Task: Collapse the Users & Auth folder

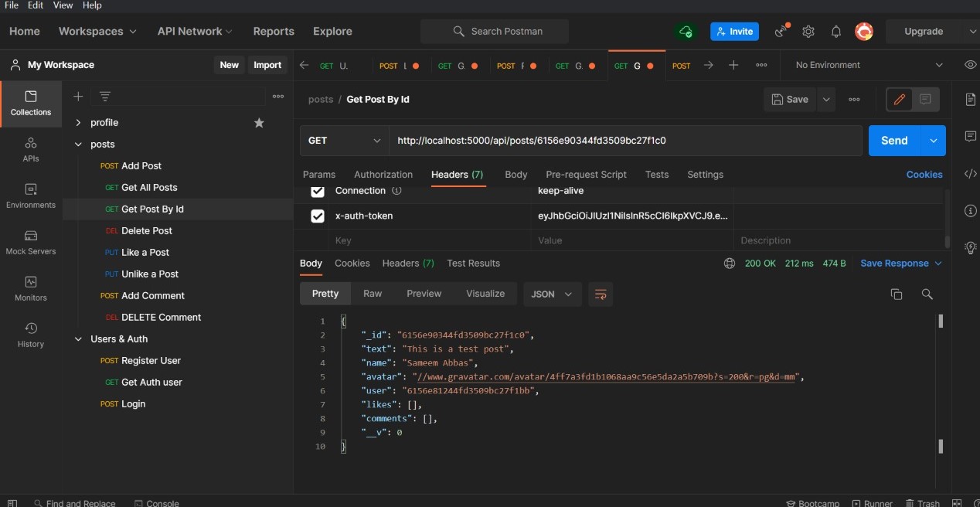Action: tap(78, 339)
